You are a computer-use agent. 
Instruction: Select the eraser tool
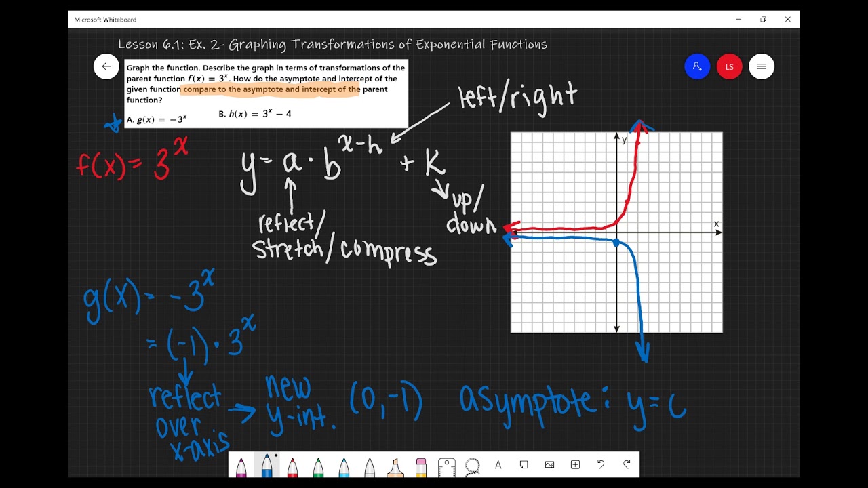pos(420,467)
